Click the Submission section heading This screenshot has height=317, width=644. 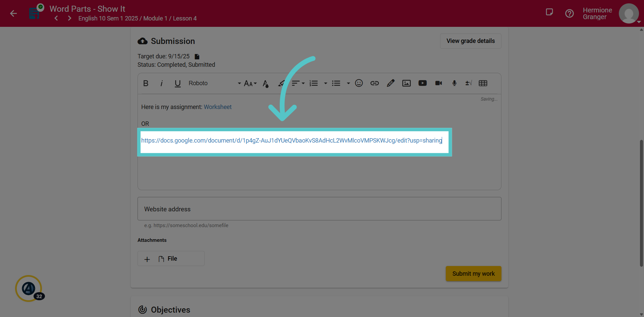[173, 41]
